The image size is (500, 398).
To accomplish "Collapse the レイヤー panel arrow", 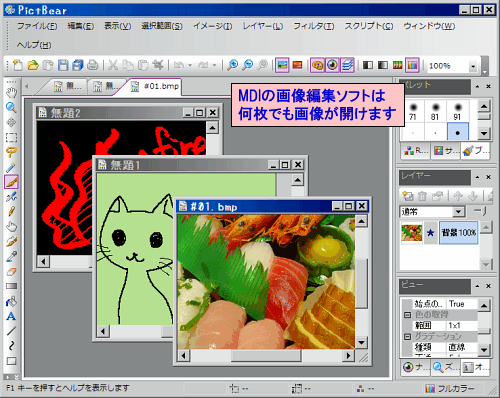I will [x=478, y=177].
